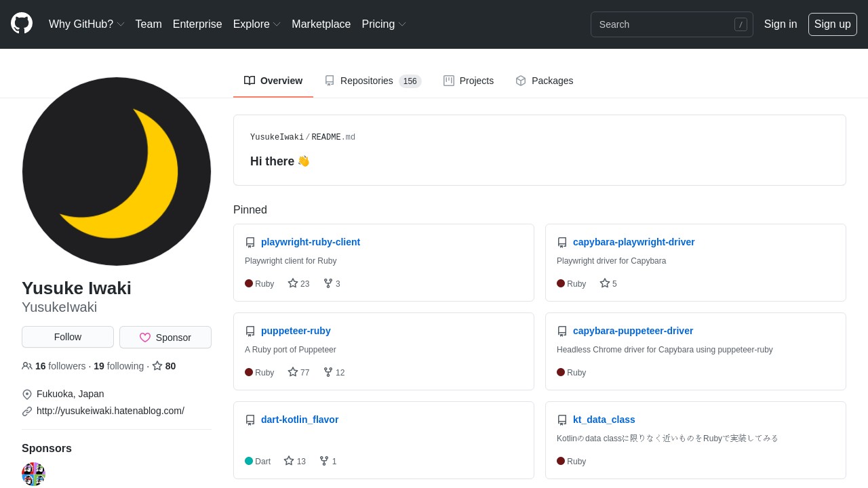Click the followers people icon
Image resolution: width=868 pixels, height=488 pixels.
point(27,366)
